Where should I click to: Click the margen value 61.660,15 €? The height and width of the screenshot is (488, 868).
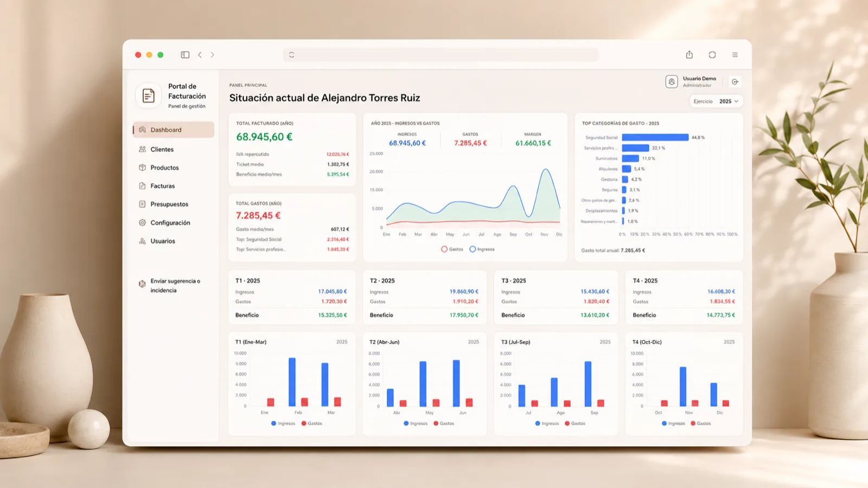tap(533, 143)
